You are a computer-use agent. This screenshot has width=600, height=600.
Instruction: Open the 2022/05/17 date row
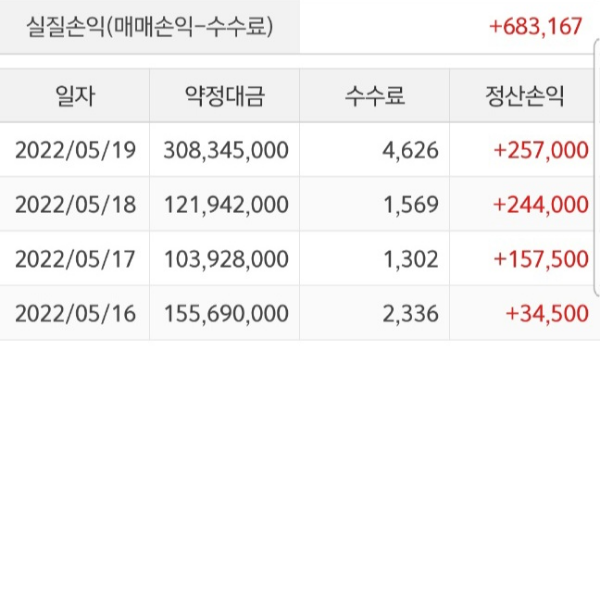(x=75, y=259)
